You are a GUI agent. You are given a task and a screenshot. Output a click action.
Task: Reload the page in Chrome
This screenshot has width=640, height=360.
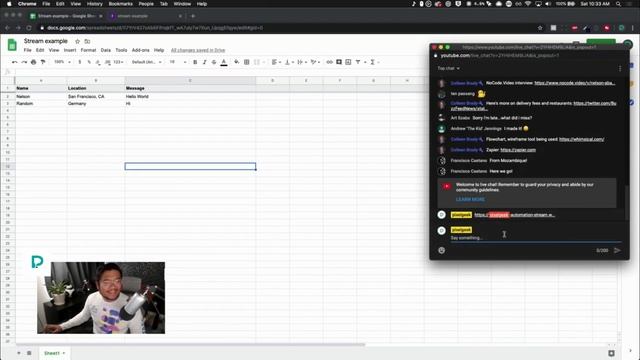point(29,28)
